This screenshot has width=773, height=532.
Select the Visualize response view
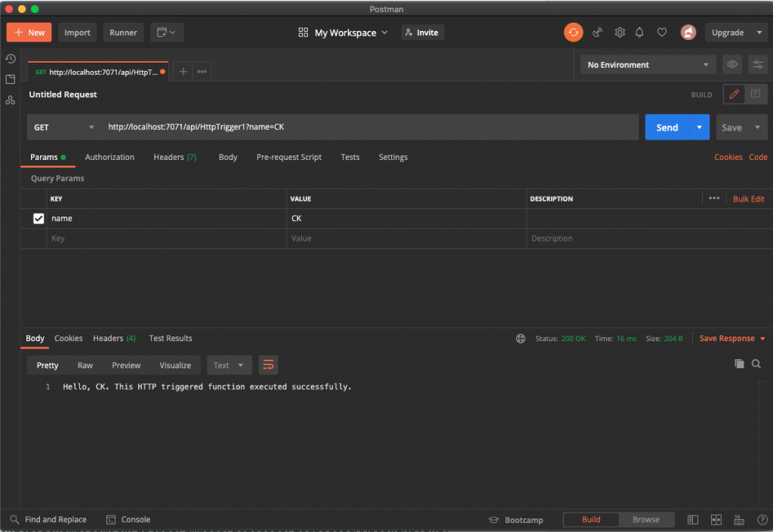(x=175, y=365)
